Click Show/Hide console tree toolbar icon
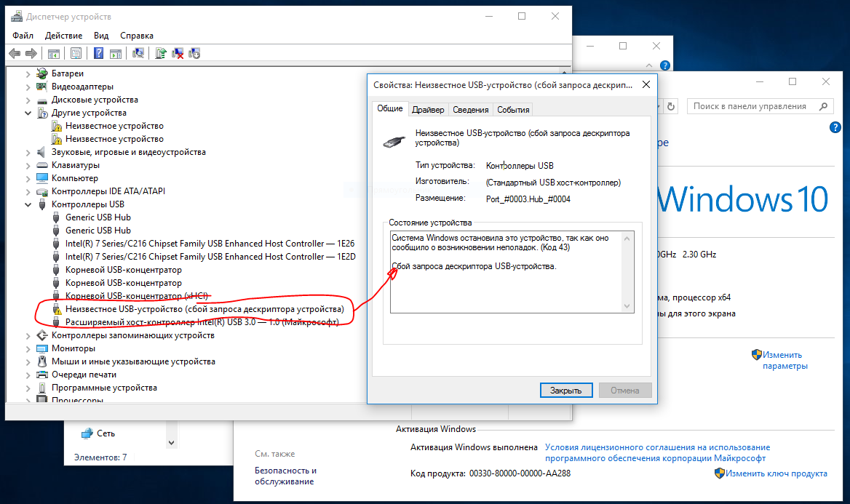850x504 pixels. 53,53
